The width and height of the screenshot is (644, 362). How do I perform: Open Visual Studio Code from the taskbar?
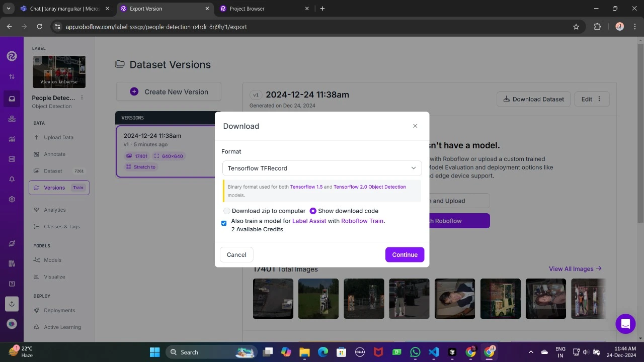point(434,352)
